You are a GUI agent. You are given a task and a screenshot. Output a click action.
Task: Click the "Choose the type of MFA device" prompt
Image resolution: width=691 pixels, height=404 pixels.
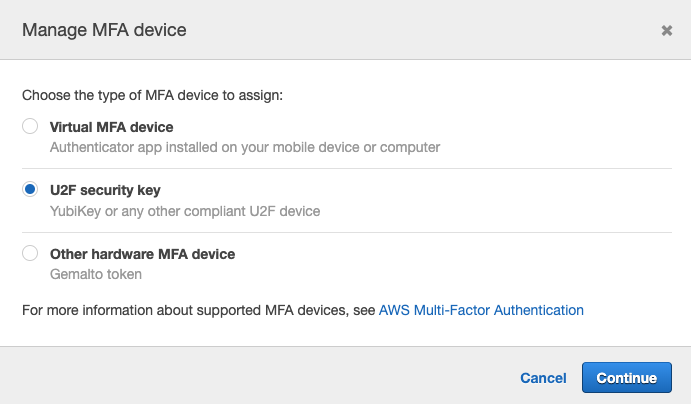(153, 96)
